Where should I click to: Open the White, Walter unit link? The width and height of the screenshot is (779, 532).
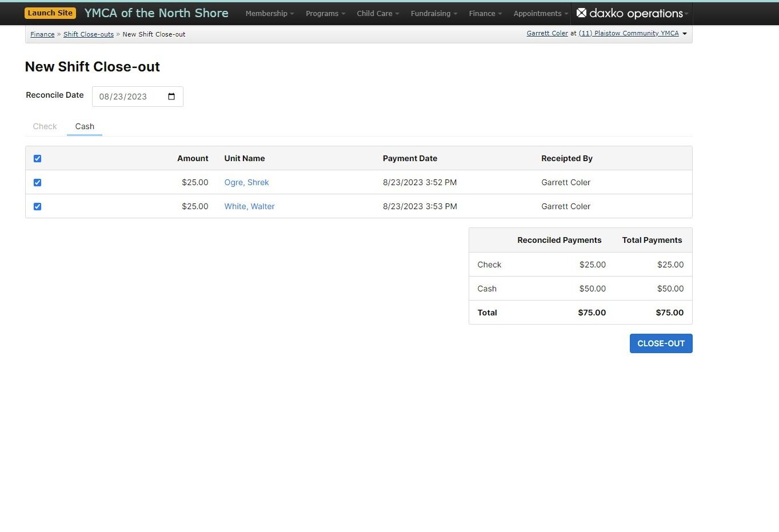pyautogui.click(x=249, y=206)
